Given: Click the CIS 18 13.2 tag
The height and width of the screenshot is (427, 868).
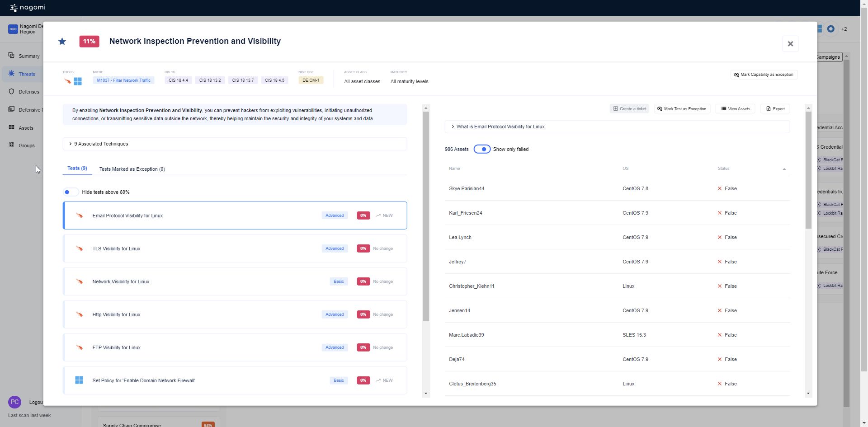Looking at the screenshot, I should tap(210, 80).
